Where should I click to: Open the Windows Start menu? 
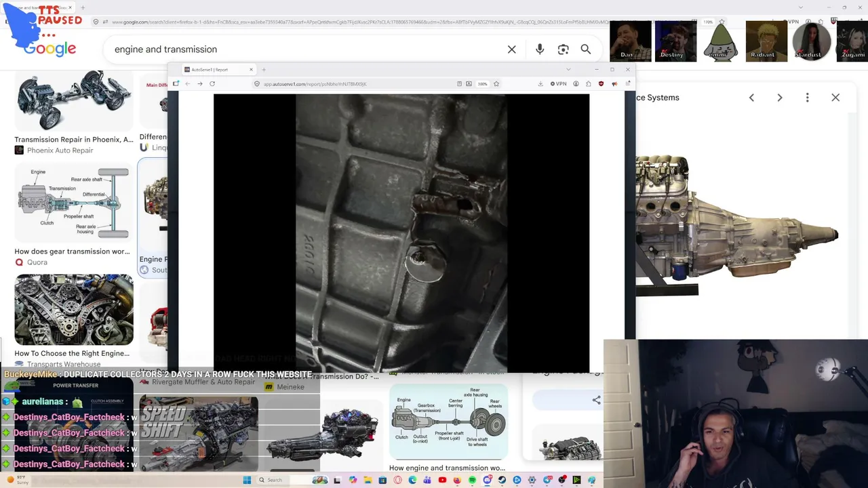[x=247, y=480]
